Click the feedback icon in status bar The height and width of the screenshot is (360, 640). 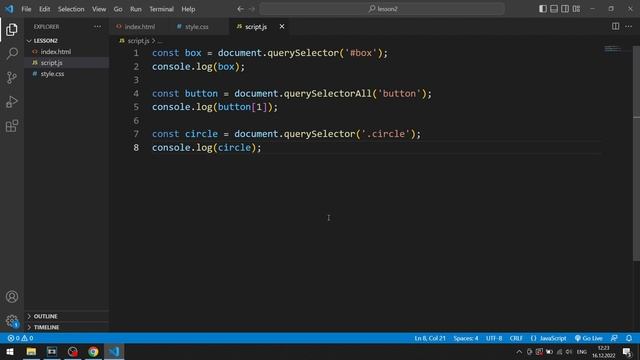click(614, 338)
